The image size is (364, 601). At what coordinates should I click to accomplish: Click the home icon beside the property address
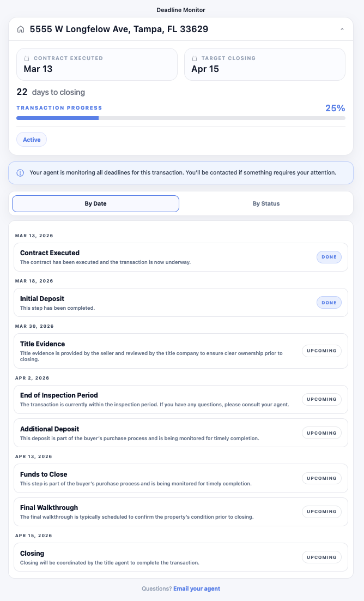[20, 29]
